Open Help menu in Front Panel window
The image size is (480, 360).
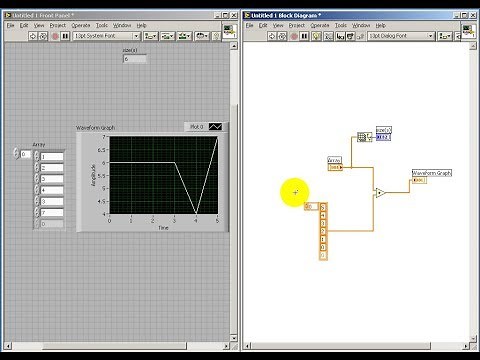pos(141,25)
